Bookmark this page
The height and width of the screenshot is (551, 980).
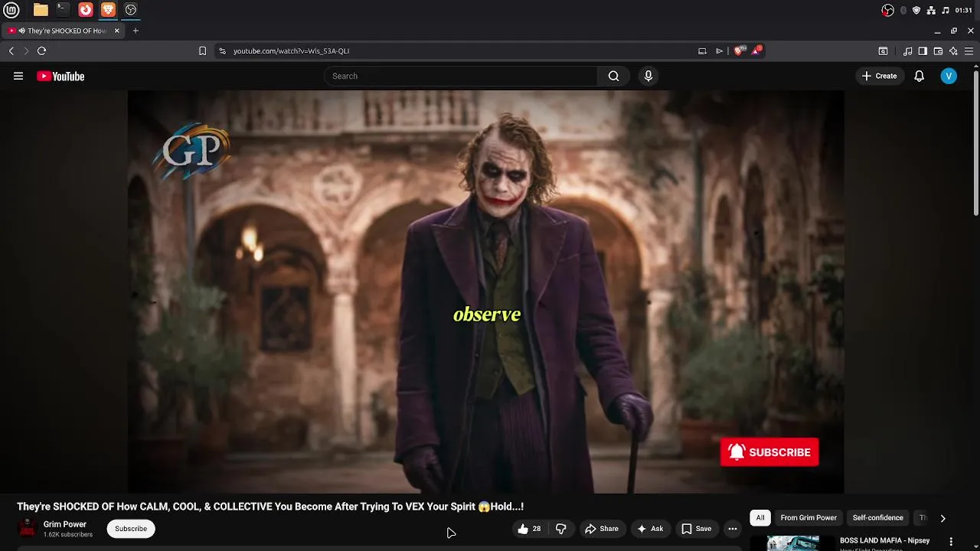tap(202, 51)
